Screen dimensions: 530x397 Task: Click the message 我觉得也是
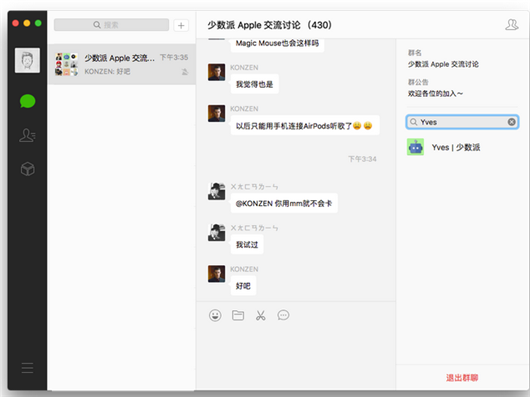pyautogui.click(x=255, y=84)
